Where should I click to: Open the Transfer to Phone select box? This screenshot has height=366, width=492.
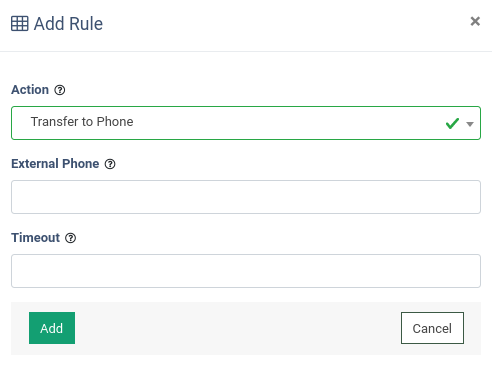point(246,123)
